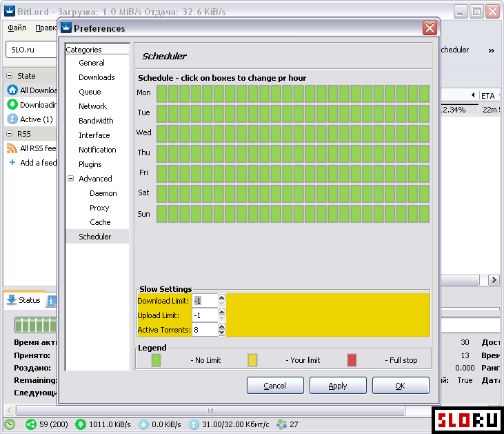Select the Queue category
The height and width of the screenshot is (434, 504).
click(90, 92)
